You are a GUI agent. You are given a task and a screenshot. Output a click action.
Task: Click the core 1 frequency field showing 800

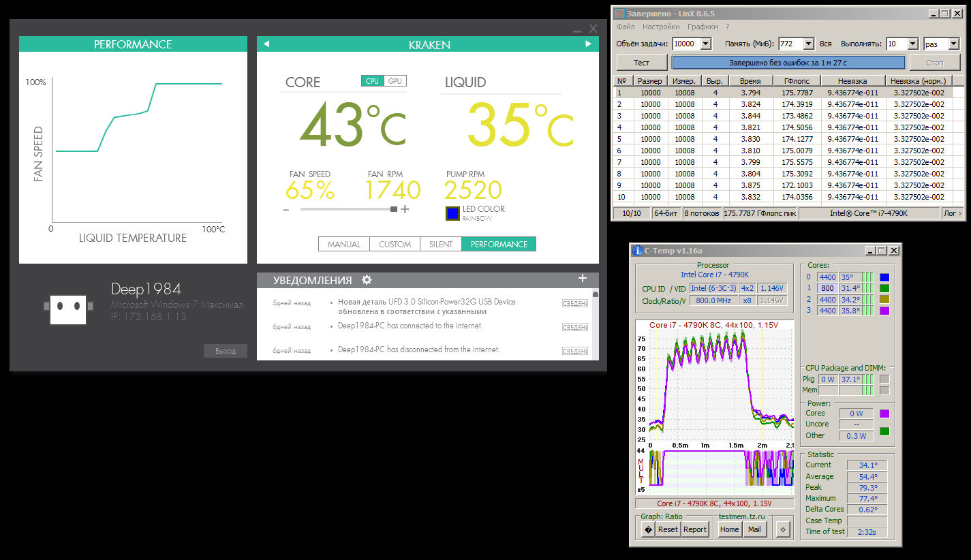827,288
